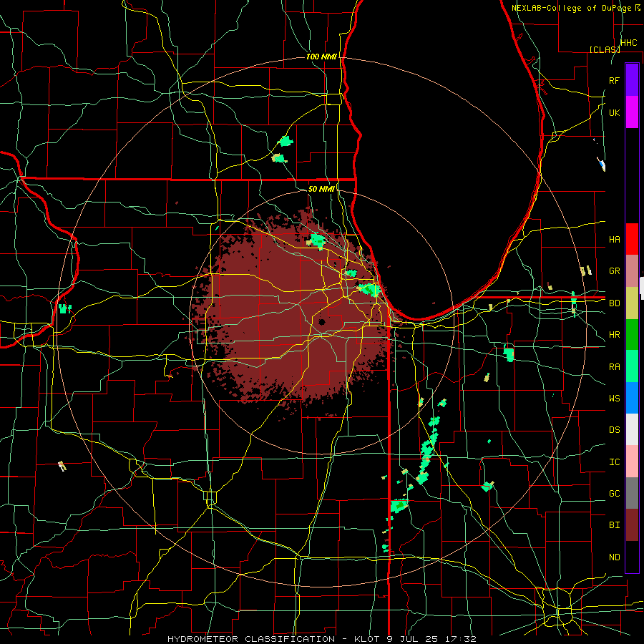Click the UK legend label
This screenshot has height=644, width=644.
(x=614, y=112)
